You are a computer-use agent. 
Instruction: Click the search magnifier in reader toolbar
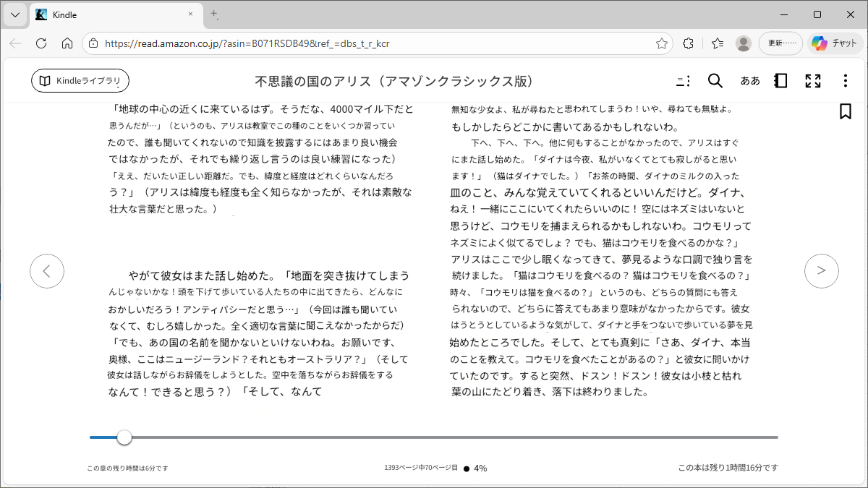tap(715, 81)
